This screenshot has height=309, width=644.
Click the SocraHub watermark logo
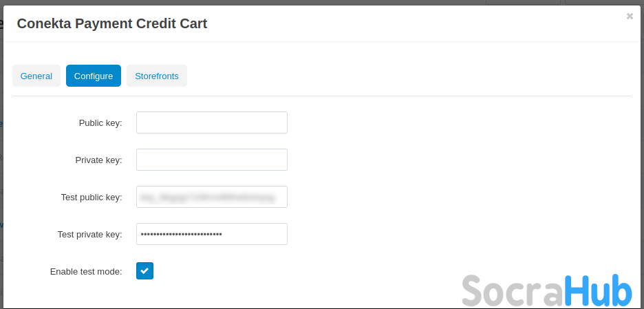click(x=546, y=290)
